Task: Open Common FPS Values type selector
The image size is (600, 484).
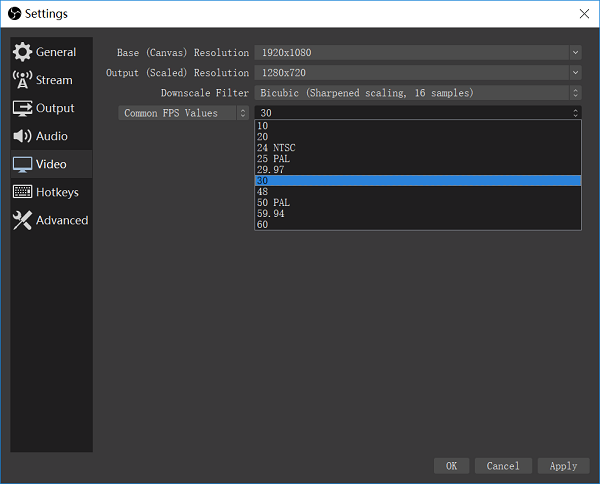Action: click(184, 113)
